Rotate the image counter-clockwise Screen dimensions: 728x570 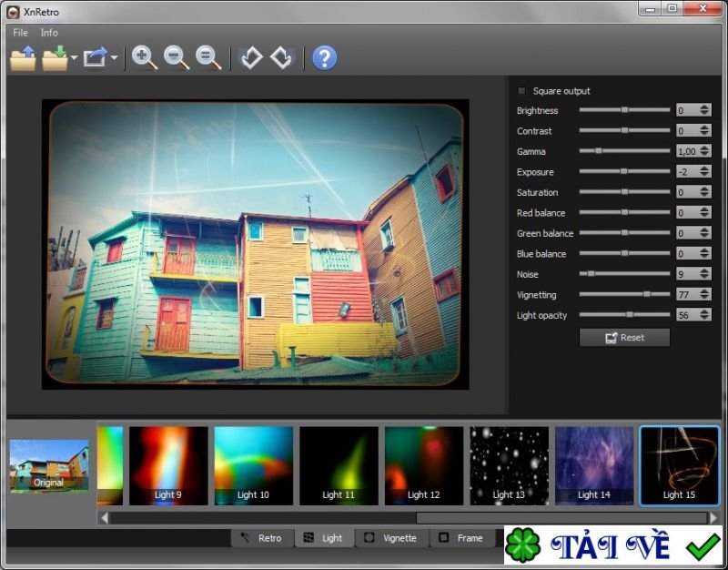coord(250,58)
